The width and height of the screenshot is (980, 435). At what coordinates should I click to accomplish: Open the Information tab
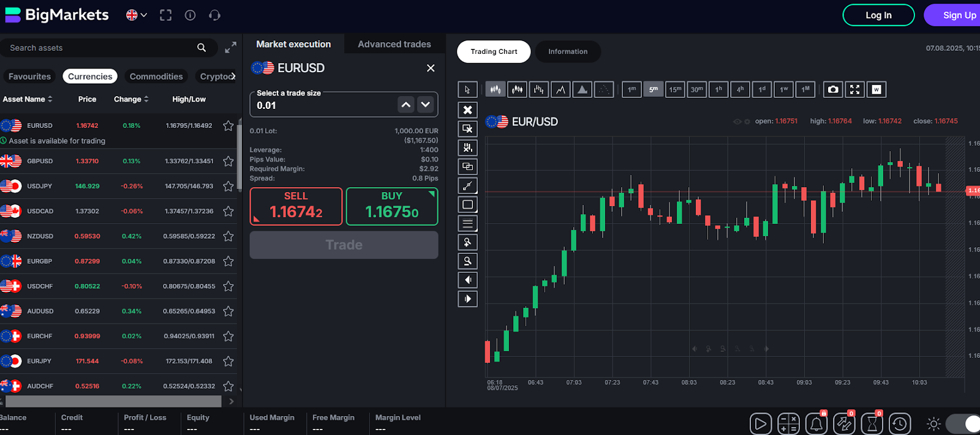(x=568, y=51)
